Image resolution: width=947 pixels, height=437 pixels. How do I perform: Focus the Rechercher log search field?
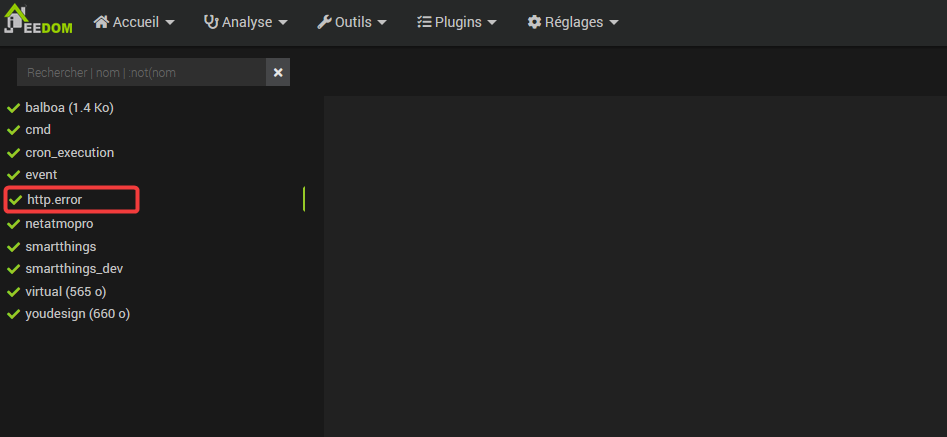pyautogui.click(x=141, y=72)
